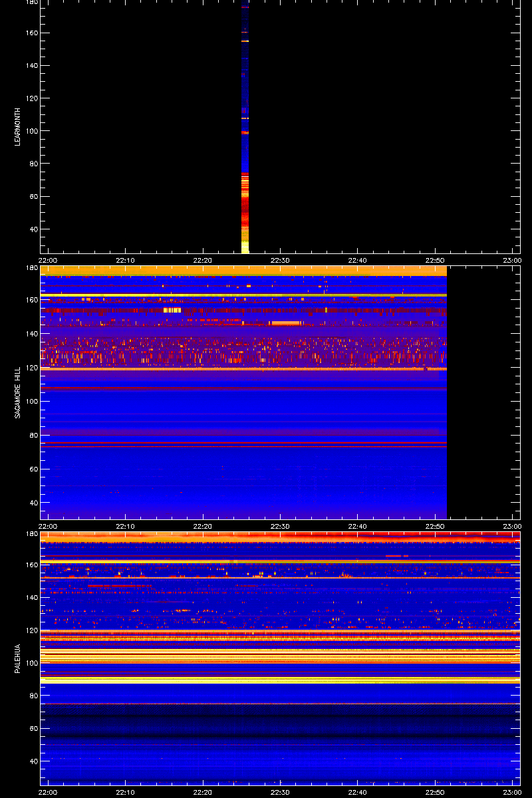This screenshot has height=798, width=532.
Task: Click the 40 frequency label on Learmonth axis
Action: tap(33, 229)
